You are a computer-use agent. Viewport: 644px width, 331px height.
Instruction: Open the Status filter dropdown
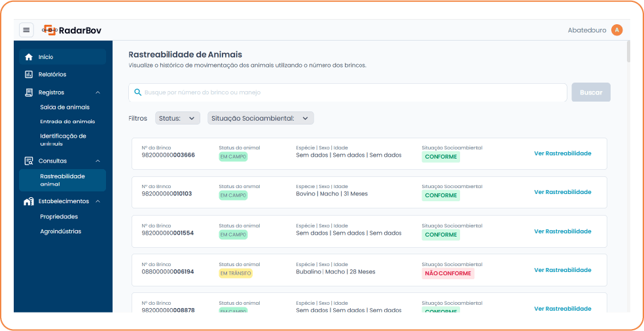(x=177, y=118)
